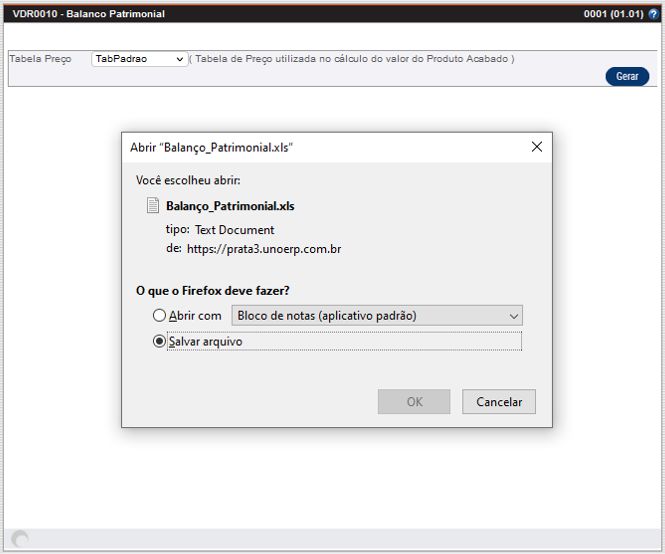Click the chevron arrow of application combo box

click(x=513, y=316)
